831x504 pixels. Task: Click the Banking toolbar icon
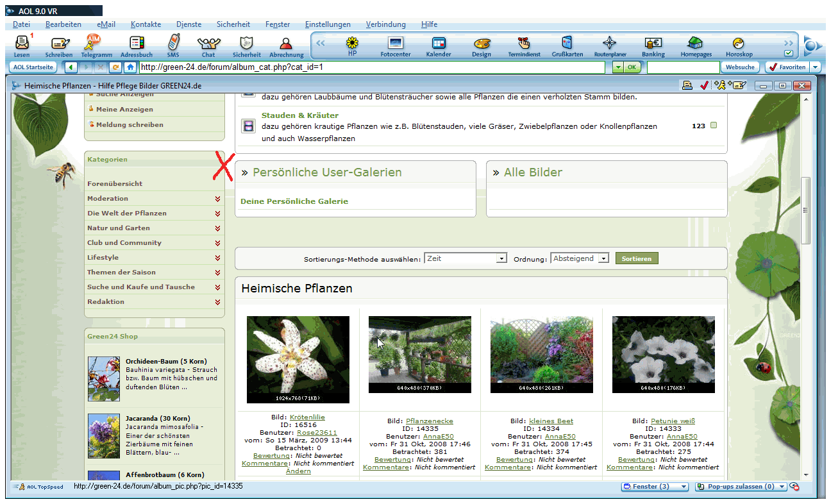(x=653, y=44)
